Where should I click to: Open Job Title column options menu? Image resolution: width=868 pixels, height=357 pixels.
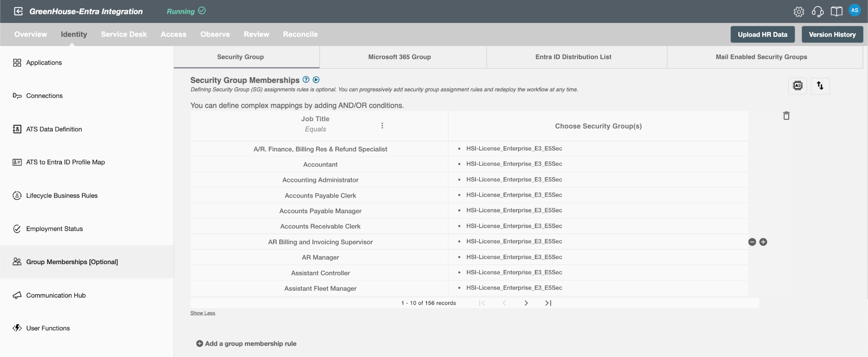[x=382, y=126]
